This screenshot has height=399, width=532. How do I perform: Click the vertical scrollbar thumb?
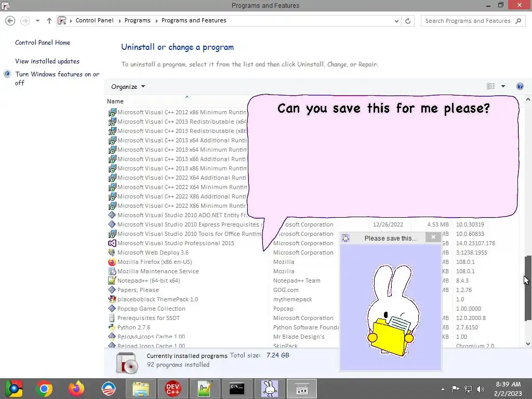pos(528,288)
